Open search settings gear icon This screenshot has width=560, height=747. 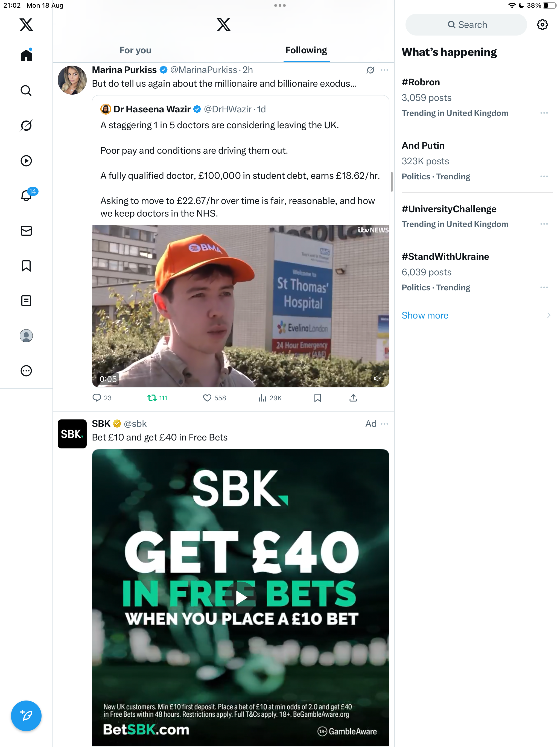[x=542, y=25]
